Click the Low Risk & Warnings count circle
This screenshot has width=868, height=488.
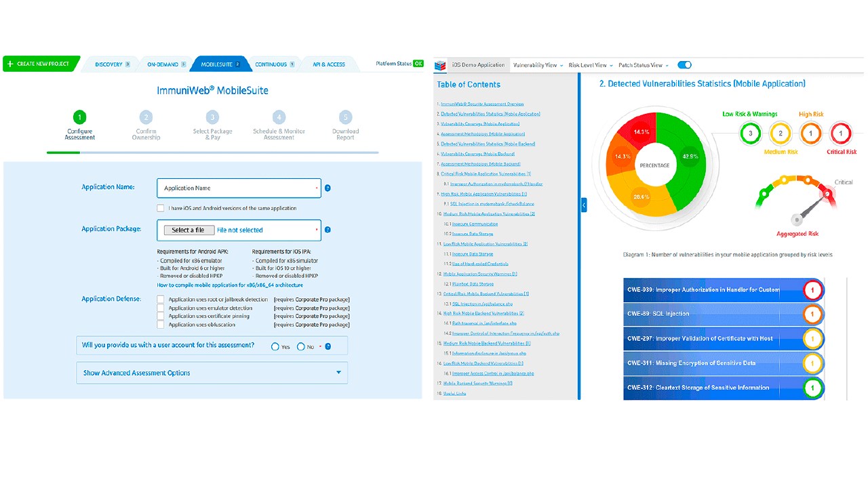[x=750, y=134]
